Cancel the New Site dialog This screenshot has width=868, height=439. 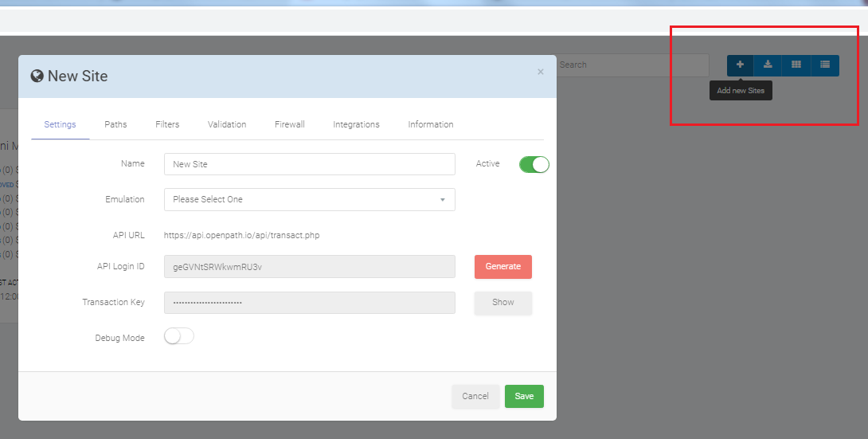[x=475, y=396]
